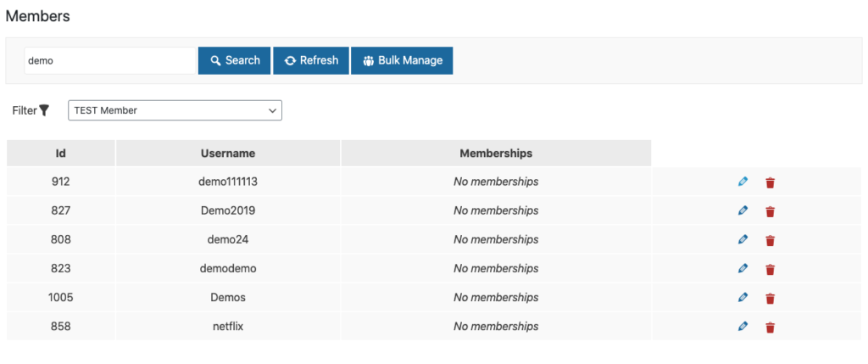Image resolution: width=868 pixels, height=364 pixels.
Task: Select the demodemo username cell
Action: coord(228,268)
